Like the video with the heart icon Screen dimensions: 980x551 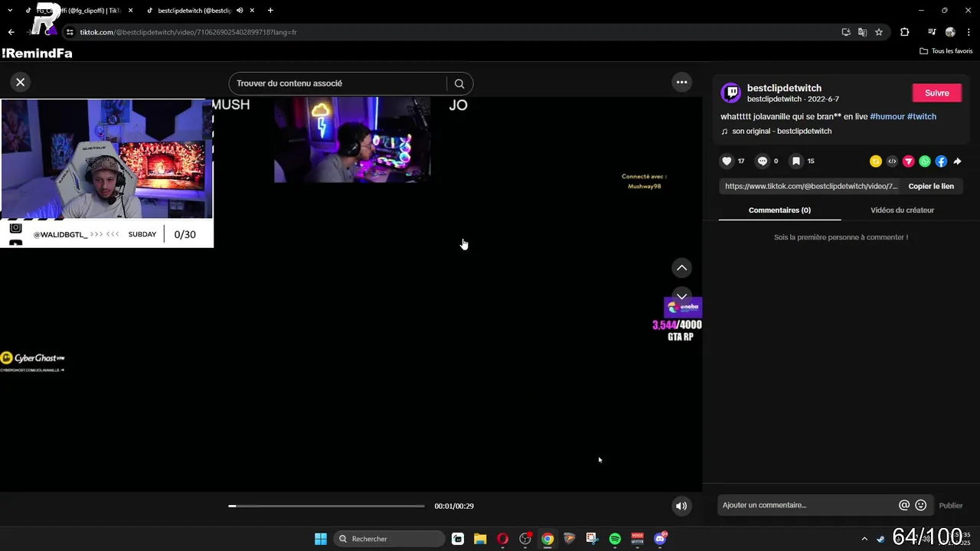[727, 161]
